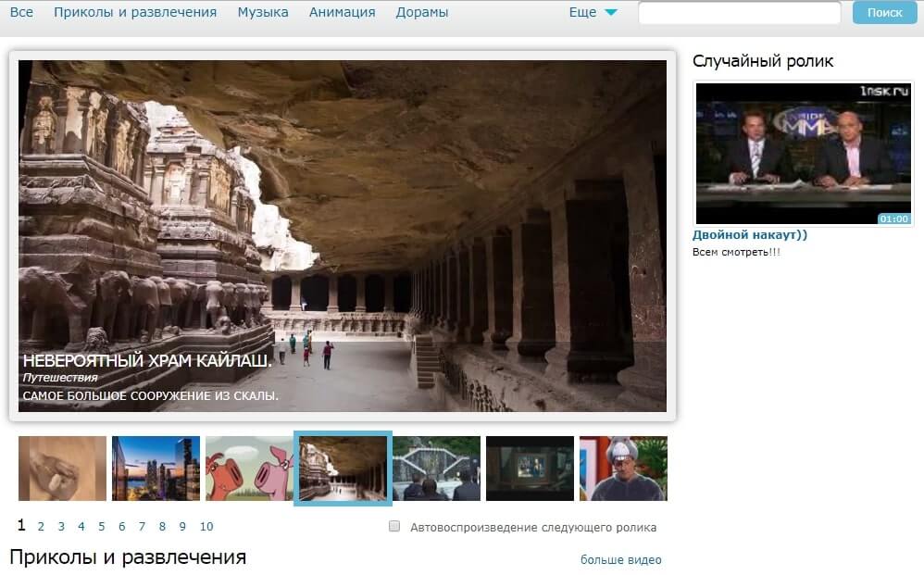Open the 'Приколы и развлечения' menu item
The height and width of the screenshot is (575, 924).
point(135,13)
